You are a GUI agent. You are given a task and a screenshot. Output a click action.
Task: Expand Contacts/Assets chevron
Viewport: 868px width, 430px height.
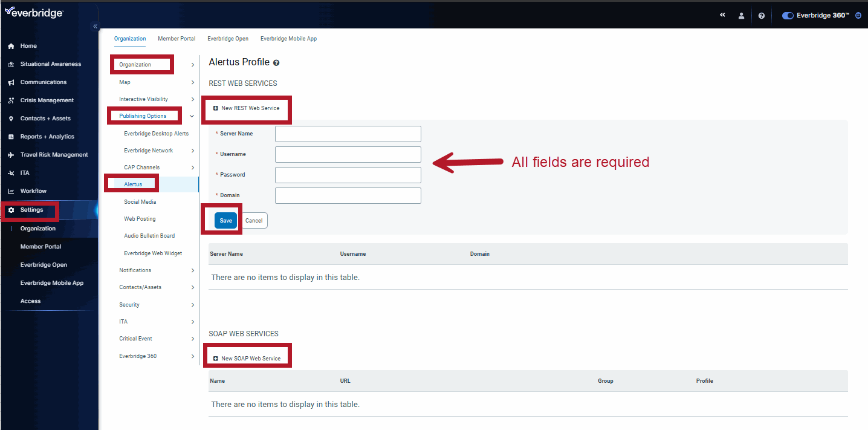193,287
